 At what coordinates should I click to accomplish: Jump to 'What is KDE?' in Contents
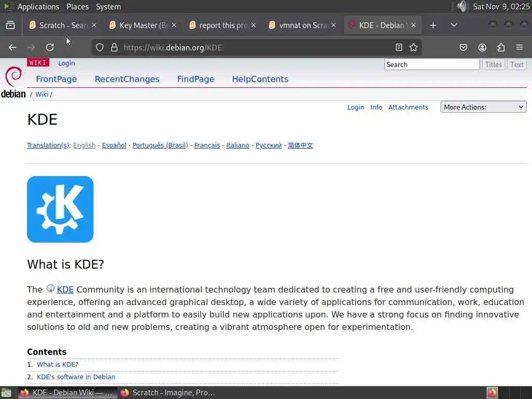[57, 364]
